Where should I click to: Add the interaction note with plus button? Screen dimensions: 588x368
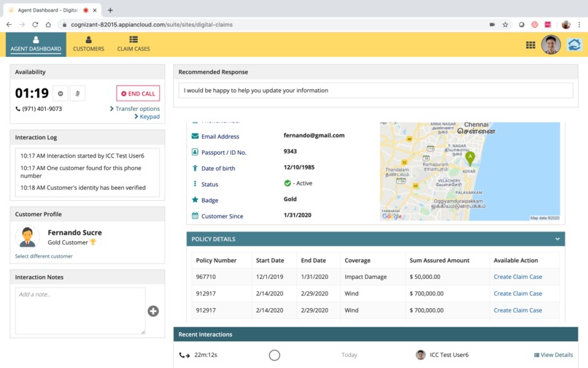click(153, 311)
